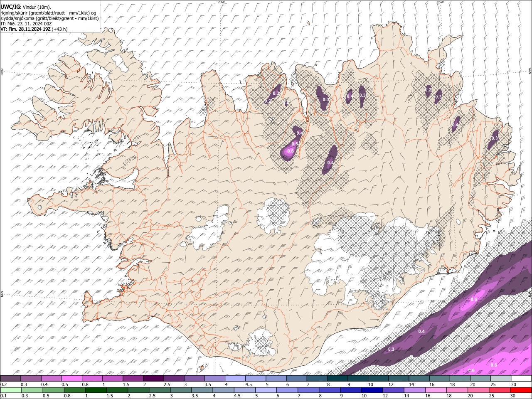Screen dimensions: 532x399
Task: Pick the palest green swatch starting at 0.1 in lower legend
Action: pyautogui.click(x=11, y=390)
